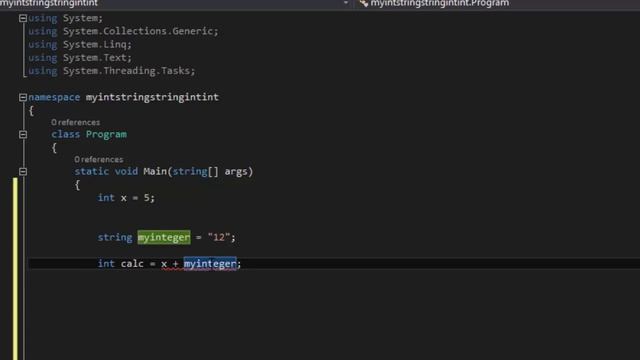Open the 0 references link above Main
Viewport: 640px width, 360px height.
[99, 160]
